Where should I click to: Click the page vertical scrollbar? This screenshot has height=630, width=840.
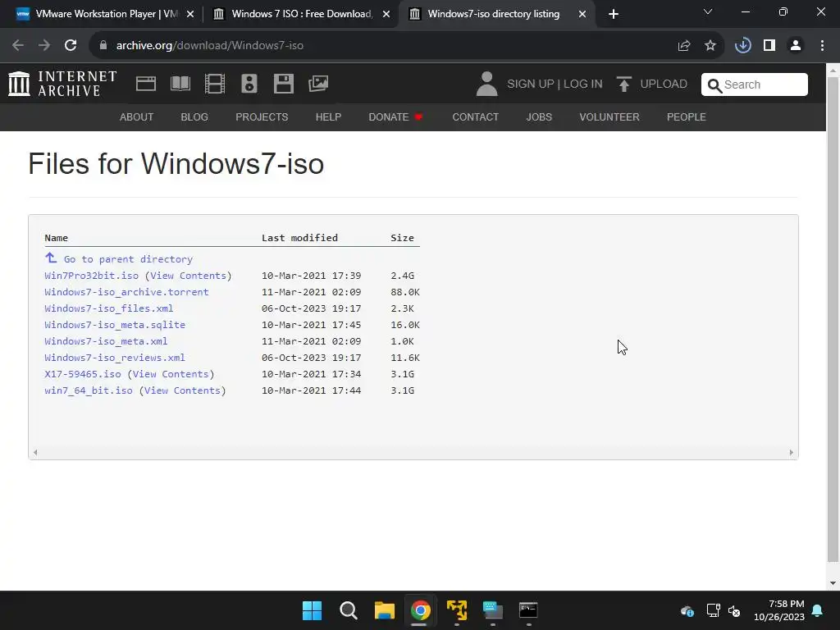pos(833,319)
